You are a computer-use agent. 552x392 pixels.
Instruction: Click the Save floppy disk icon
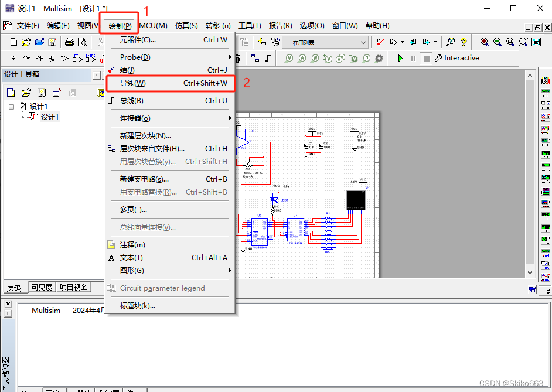pos(52,42)
